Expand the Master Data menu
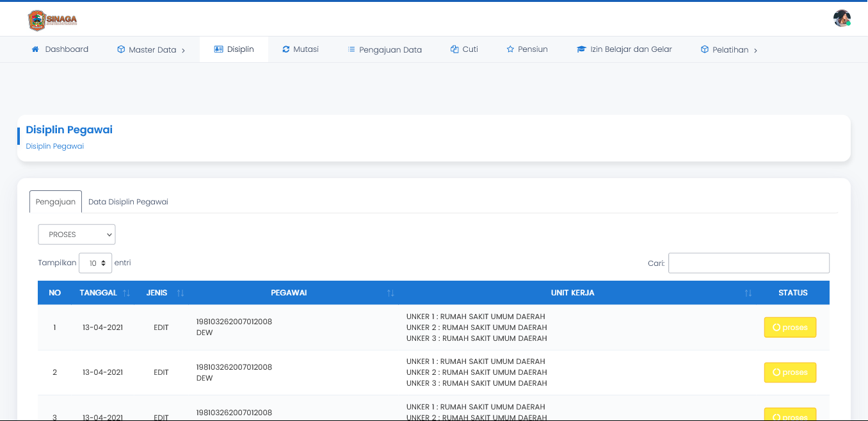This screenshot has width=868, height=421. [x=152, y=50]
